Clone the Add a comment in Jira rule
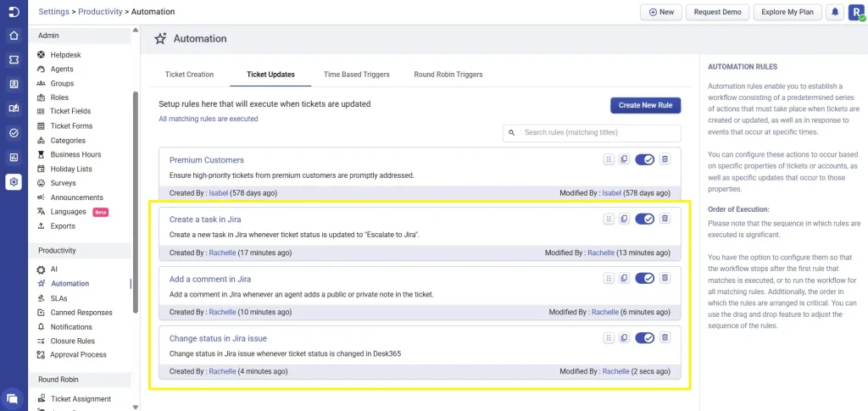The width and height of the screenshot is (868, 411). coord(624,278)
